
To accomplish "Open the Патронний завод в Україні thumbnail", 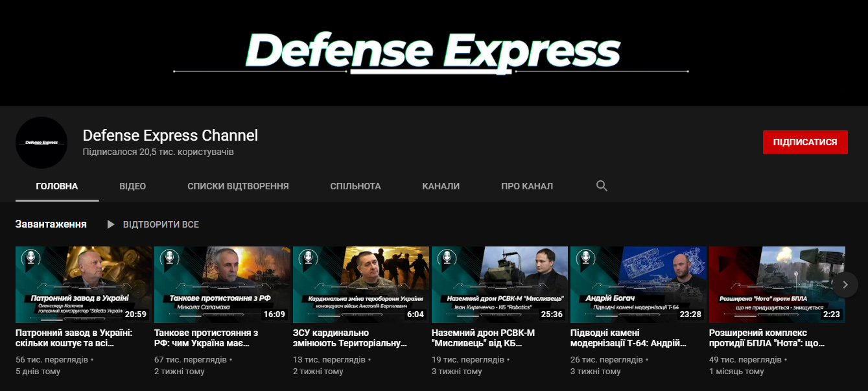I will coord(84,284).
